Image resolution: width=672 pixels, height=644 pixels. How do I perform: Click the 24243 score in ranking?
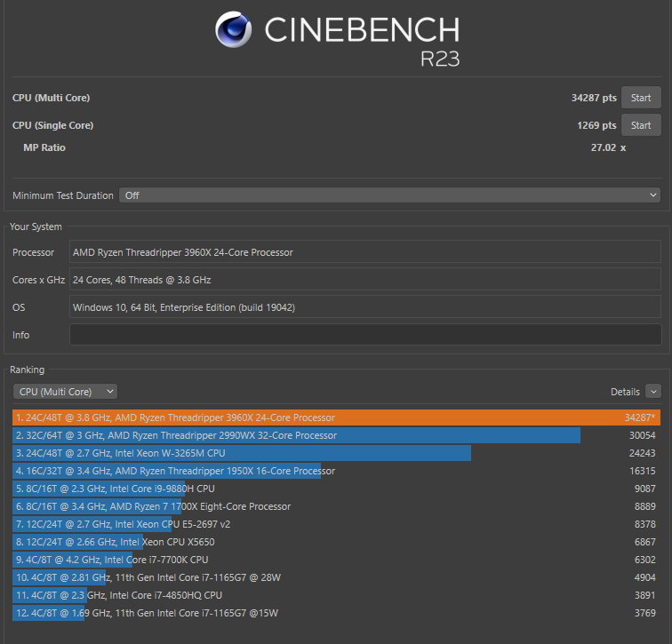pyautogui.click(x=642, y=453)
